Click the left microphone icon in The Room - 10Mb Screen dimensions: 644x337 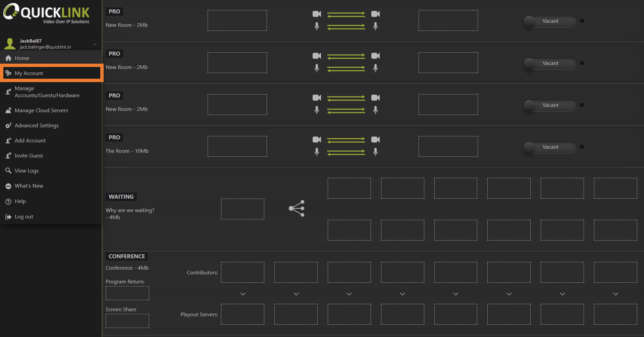pos(317,152)
